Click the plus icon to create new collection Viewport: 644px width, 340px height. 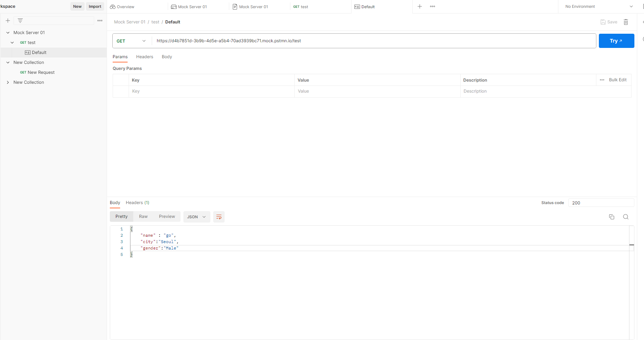[8, 21]
